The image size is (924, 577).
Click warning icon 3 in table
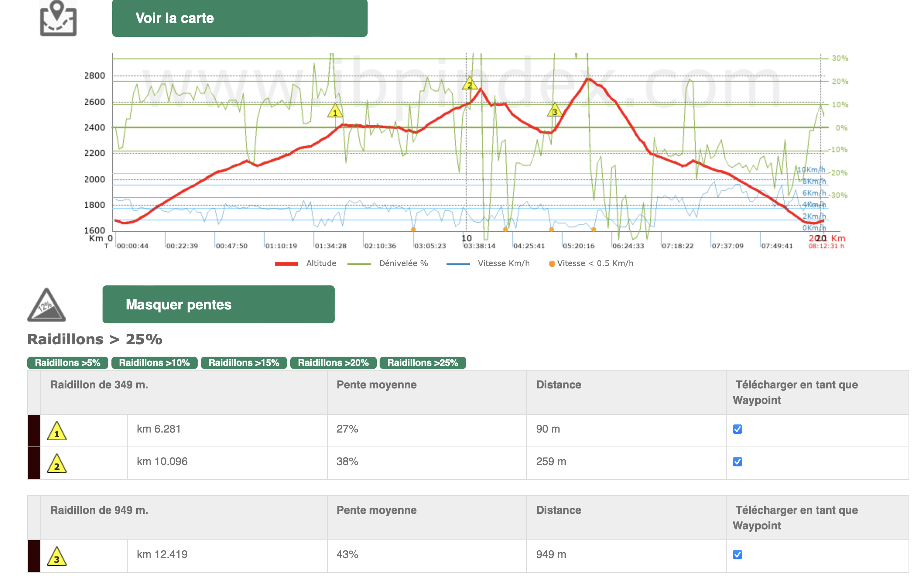pos(57,556)
